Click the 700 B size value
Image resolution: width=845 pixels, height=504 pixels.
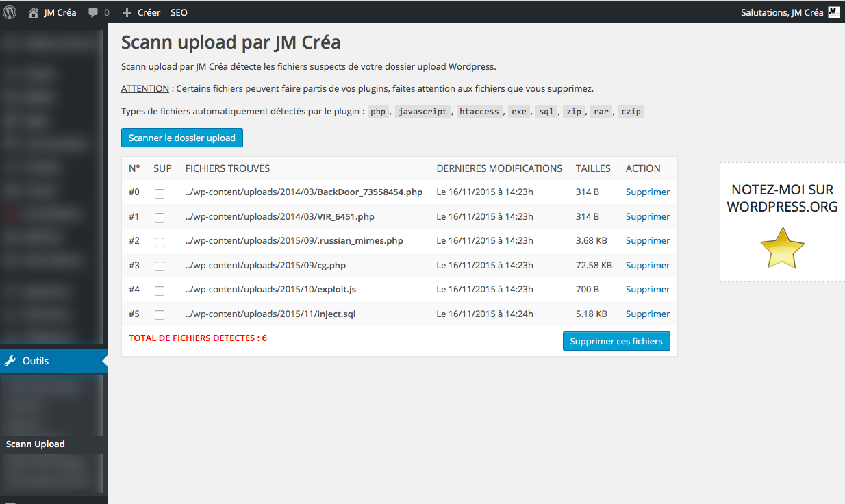(588, 289)
